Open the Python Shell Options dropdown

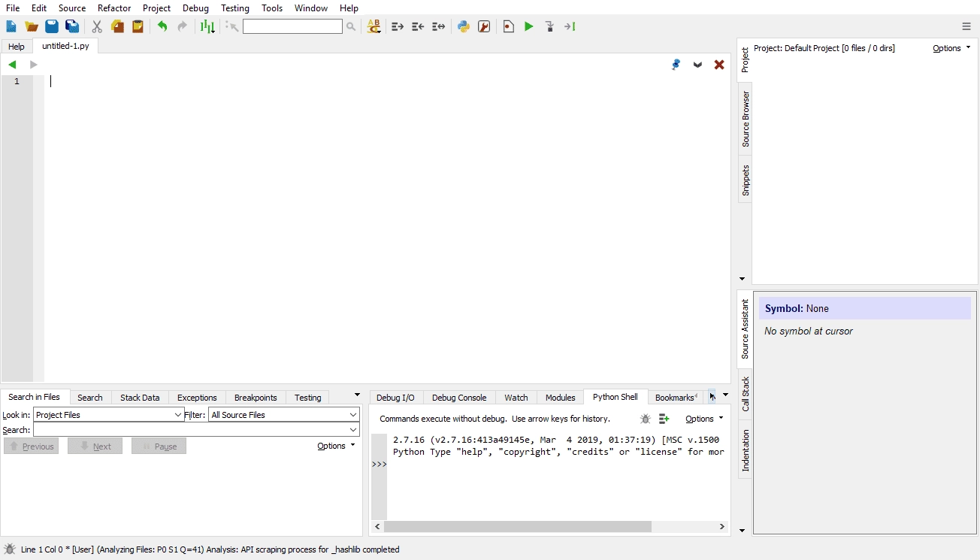(x=704, y=419)
